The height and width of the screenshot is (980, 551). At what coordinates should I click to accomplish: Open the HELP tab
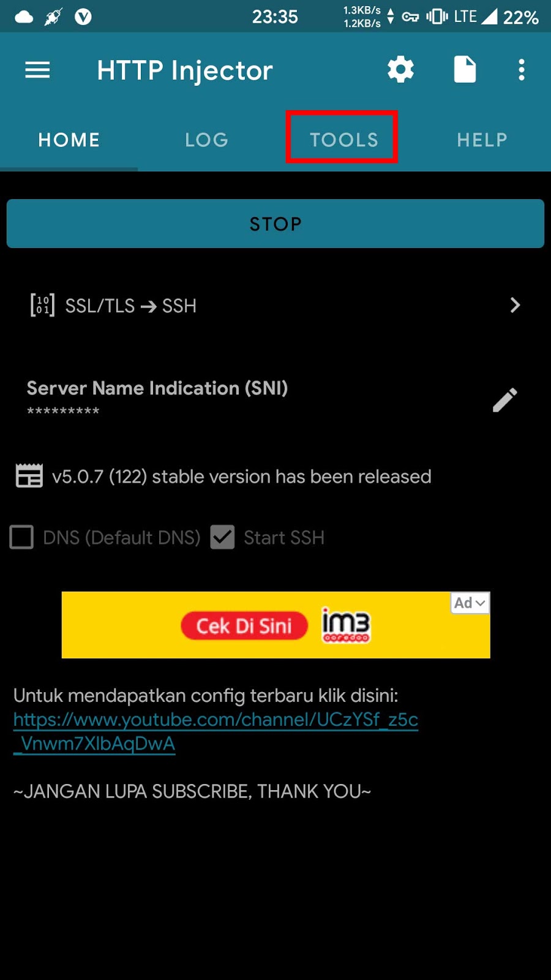(482, 140)
